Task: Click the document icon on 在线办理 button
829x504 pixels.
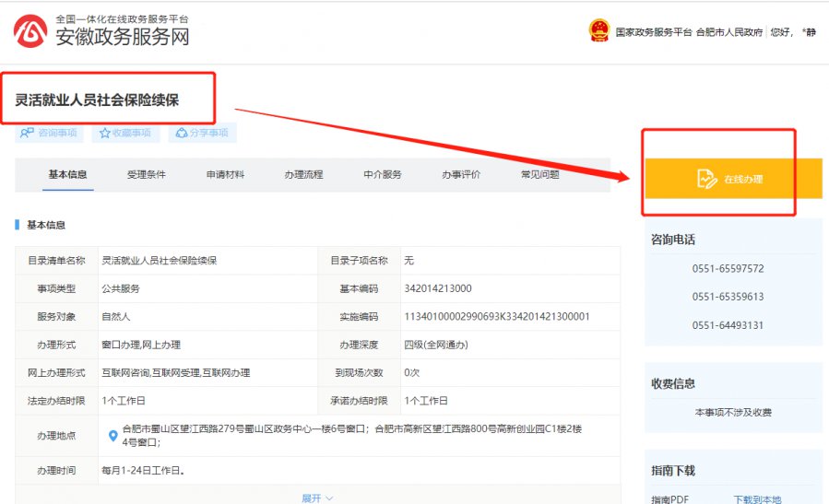Action: [x=707, y=179]
